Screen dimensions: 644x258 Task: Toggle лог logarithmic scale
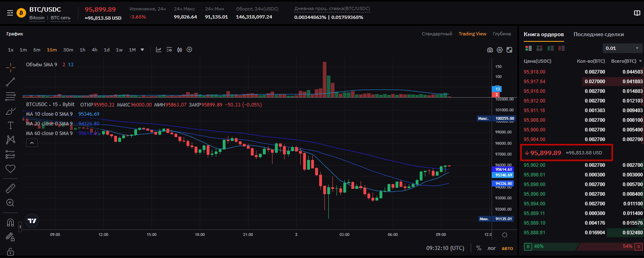coord(492,248)
